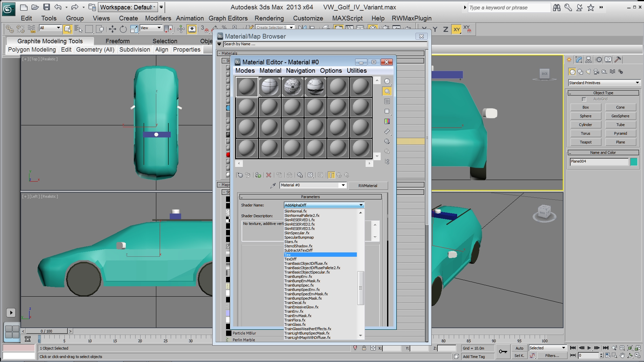Click Assign Material to Selection icon

click(x=258, y=175)
